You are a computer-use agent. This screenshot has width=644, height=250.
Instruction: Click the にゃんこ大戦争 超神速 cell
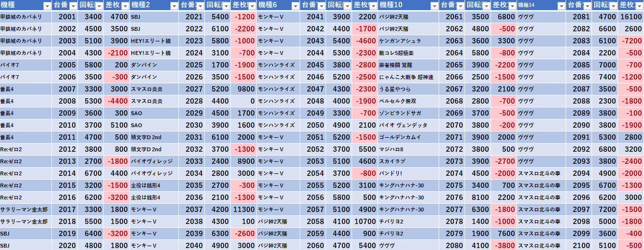click(x=408, y=77)
